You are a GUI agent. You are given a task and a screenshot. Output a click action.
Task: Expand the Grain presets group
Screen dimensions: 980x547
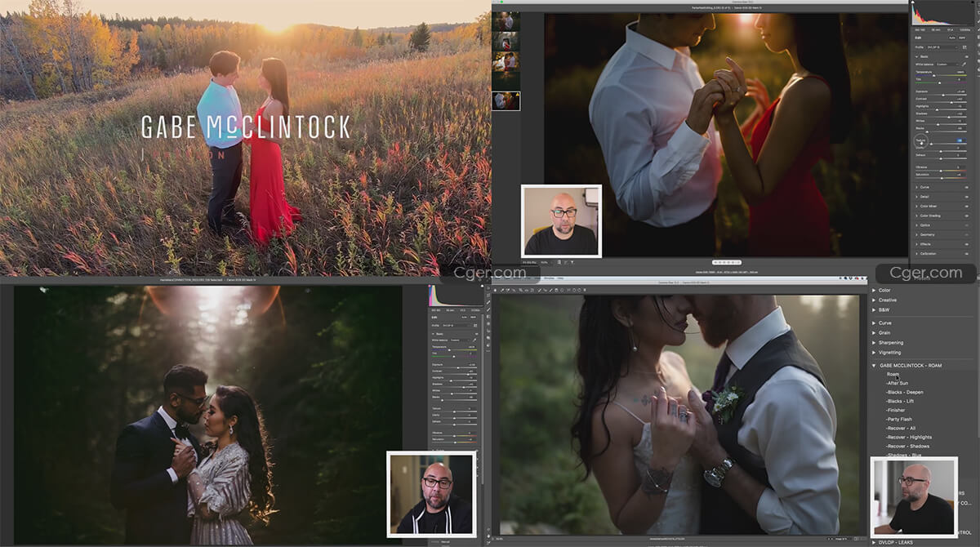click(874, 333)
